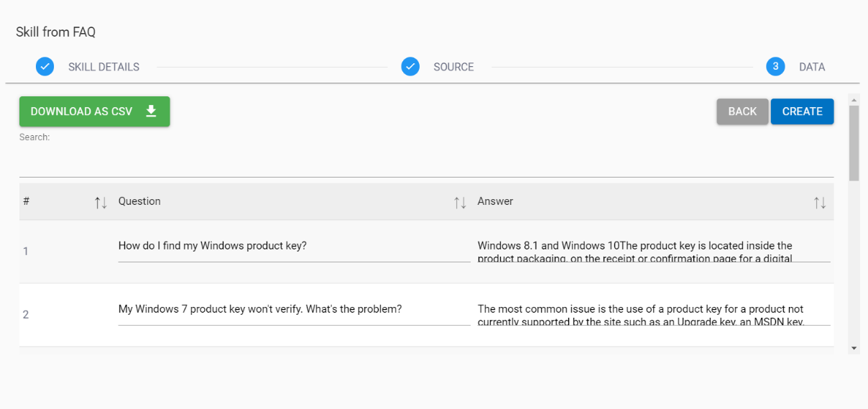Edit the Windows product key question field
Viewport: 868px width, 409px height.
coord(294,247)
